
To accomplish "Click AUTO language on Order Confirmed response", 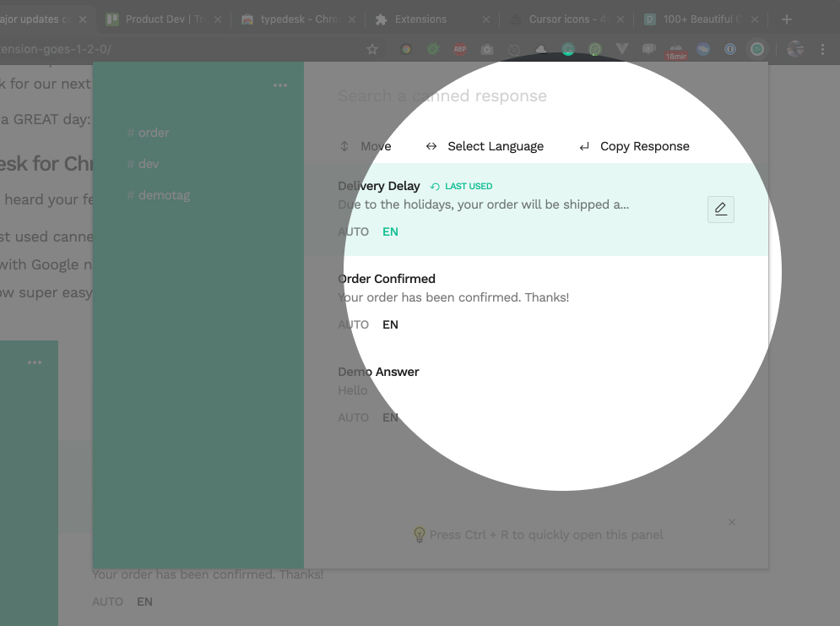I will pos(354,324).
